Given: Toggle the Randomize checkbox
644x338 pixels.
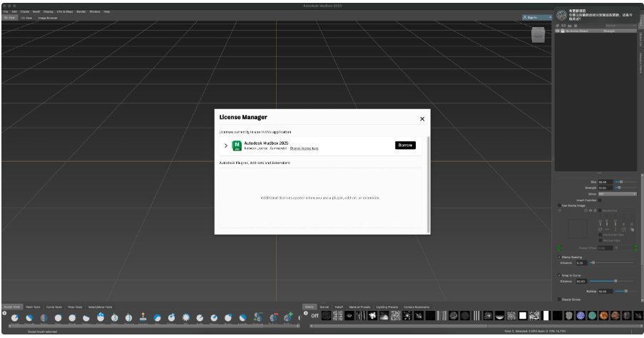Looking at the screenshot, I should [x=600, y=210].
